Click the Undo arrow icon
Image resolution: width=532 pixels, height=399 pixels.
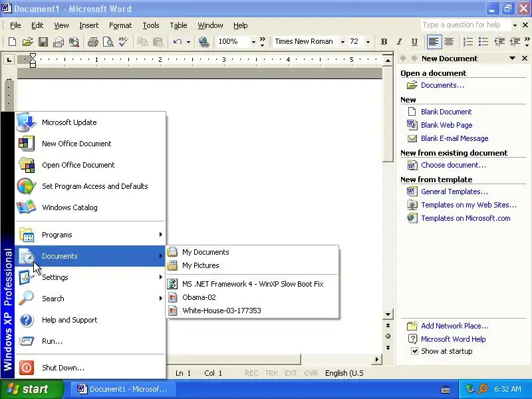tap(178, 42)
